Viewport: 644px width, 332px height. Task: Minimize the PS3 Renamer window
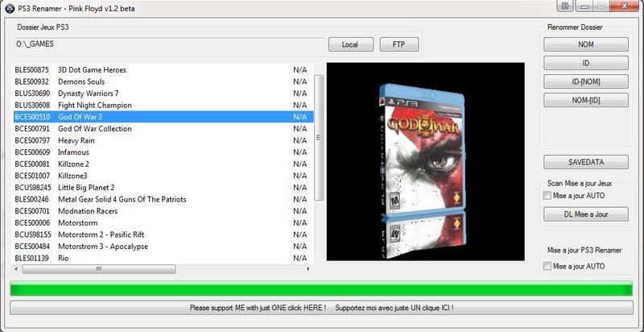point(584,6)
